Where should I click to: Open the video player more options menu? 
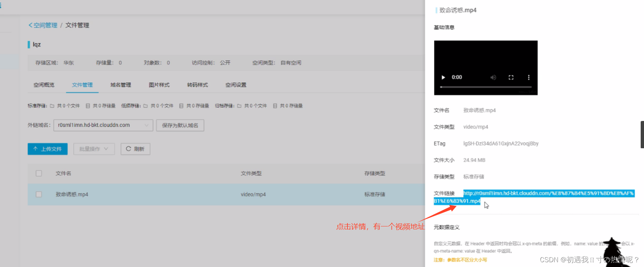(529, 77)
